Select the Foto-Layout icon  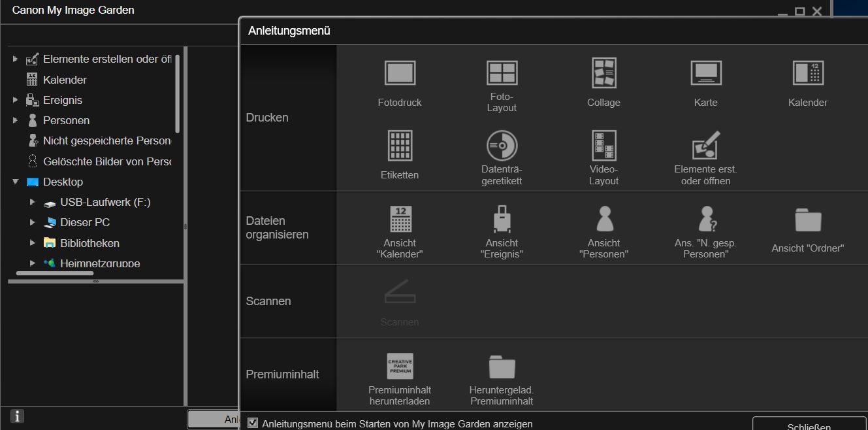coord(501,73)
